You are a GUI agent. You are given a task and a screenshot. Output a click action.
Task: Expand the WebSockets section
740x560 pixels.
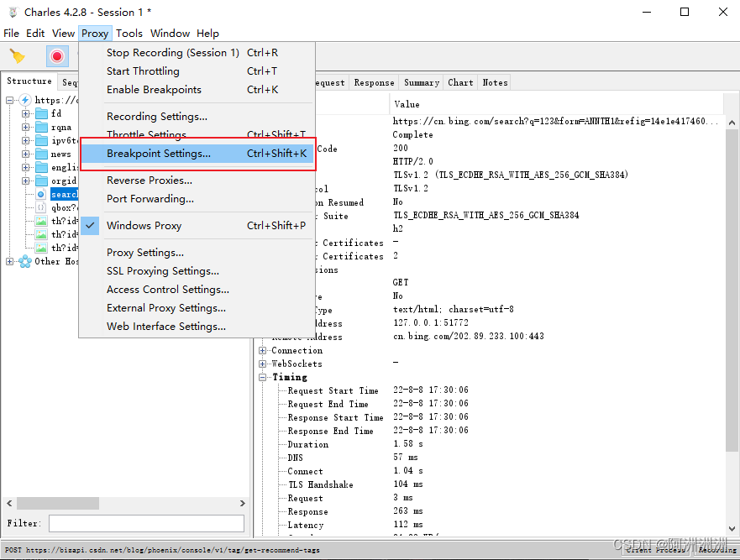[262, 364]
